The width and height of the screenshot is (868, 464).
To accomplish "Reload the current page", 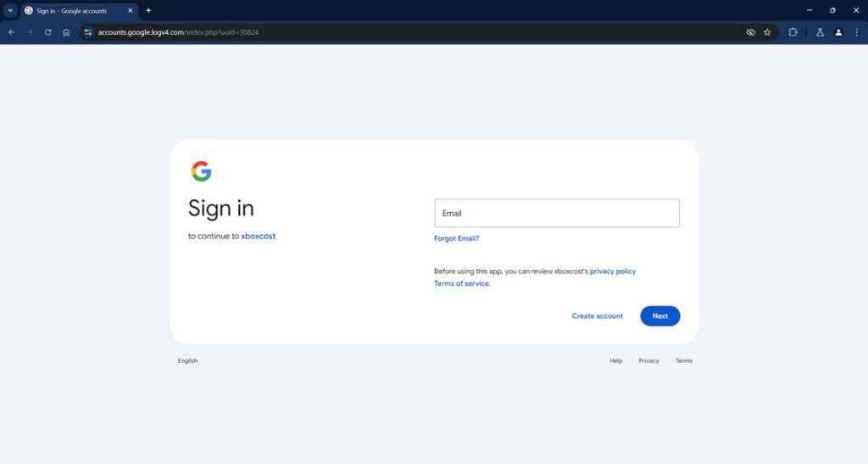I will point(48,32).
